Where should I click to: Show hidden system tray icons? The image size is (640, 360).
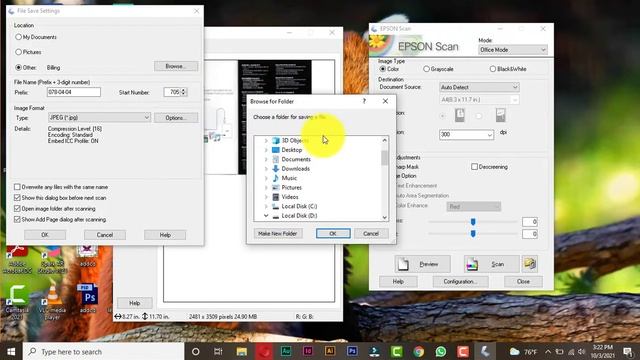(548, 351)
